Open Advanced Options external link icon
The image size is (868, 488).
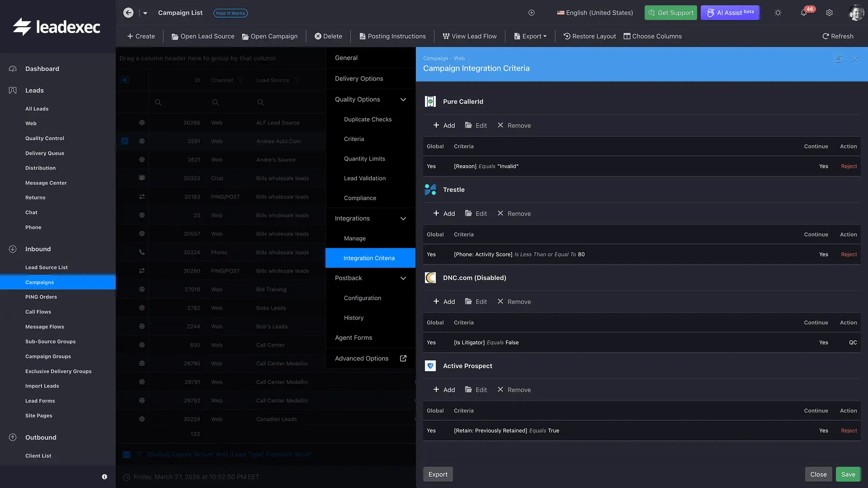[403, 358]
